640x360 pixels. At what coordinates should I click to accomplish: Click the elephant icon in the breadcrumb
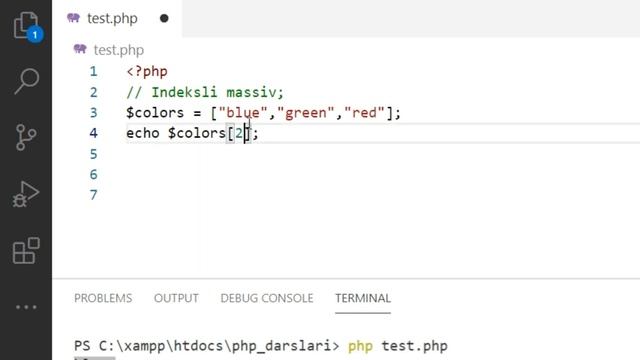80,49
